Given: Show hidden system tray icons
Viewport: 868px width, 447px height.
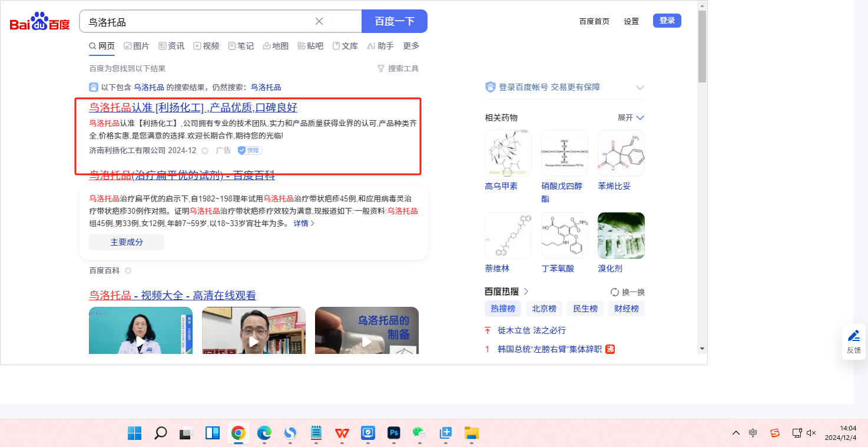Looking at the screenshot, I should 736,433.
